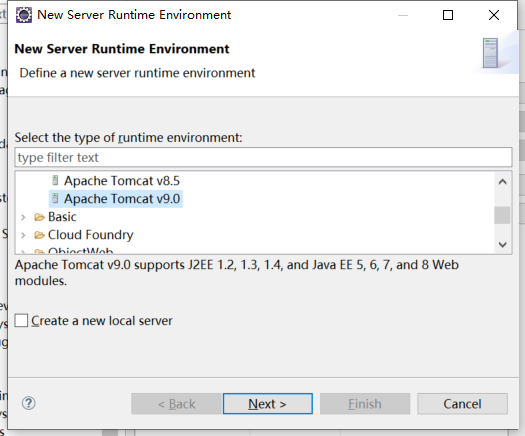
Task: Click the runtime list scrollbar thumb
Action: (502, 215)
